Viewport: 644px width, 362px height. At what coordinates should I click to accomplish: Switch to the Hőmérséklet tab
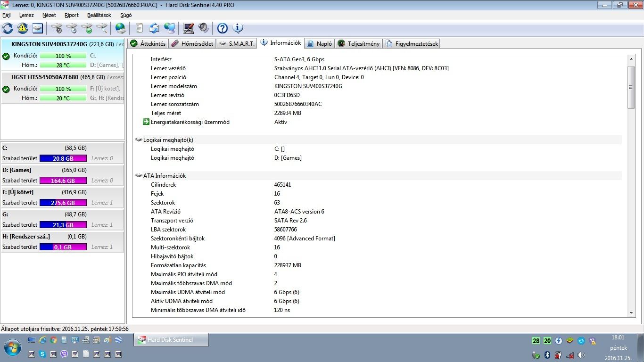[192, 44]
